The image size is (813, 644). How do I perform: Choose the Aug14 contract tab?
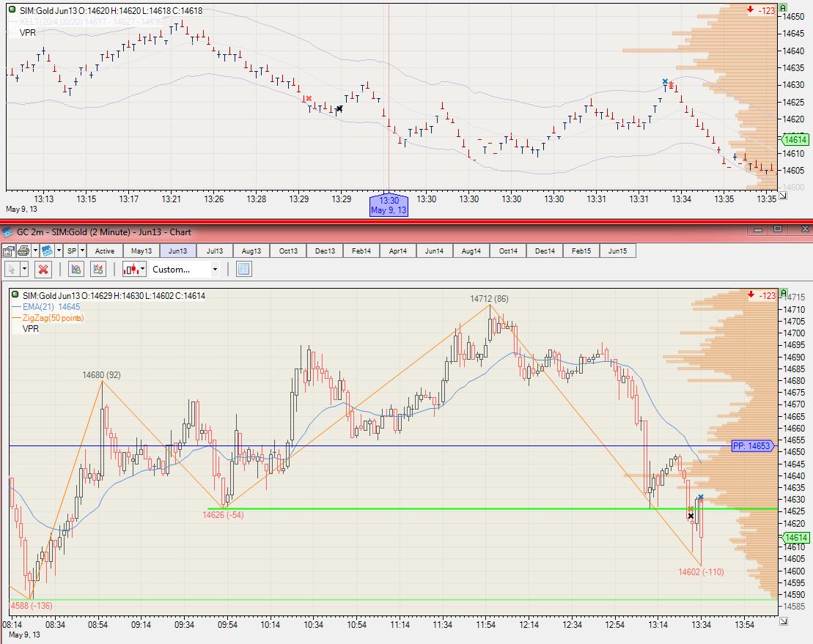point(471,251)
